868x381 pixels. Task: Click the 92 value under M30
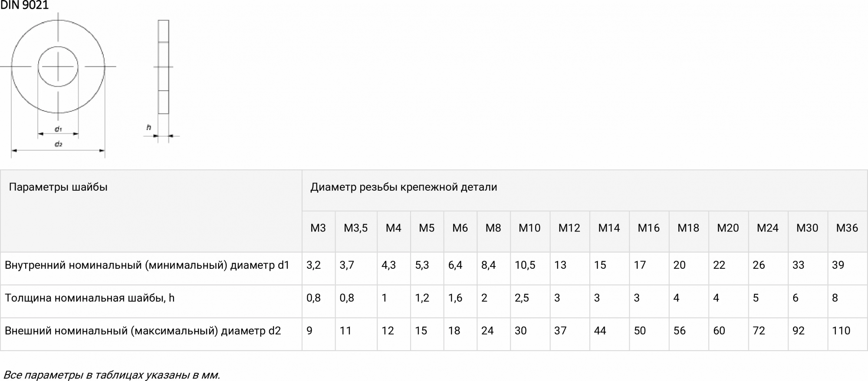click(x=798, y=331)
